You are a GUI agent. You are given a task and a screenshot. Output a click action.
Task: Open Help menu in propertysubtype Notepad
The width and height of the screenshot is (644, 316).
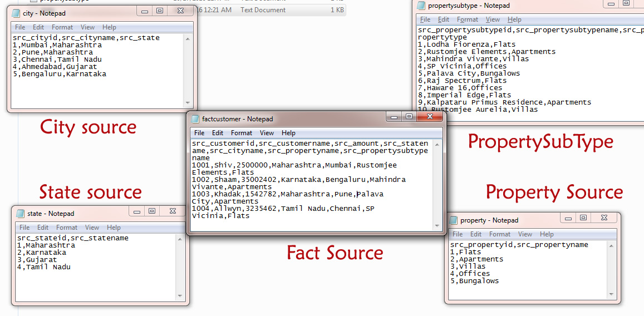(x=514, y=19)
